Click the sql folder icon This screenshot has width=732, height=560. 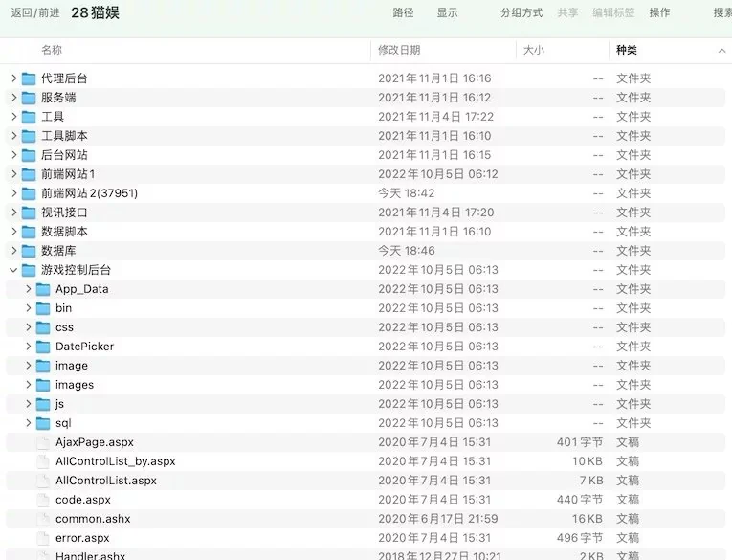pyautogui.click(x=43, y=423)
